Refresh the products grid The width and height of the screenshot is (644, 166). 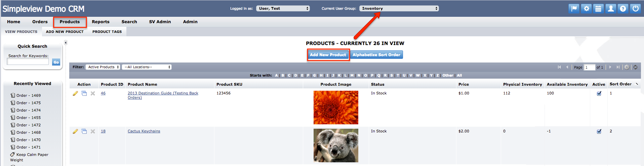click(x=635, y=67)
